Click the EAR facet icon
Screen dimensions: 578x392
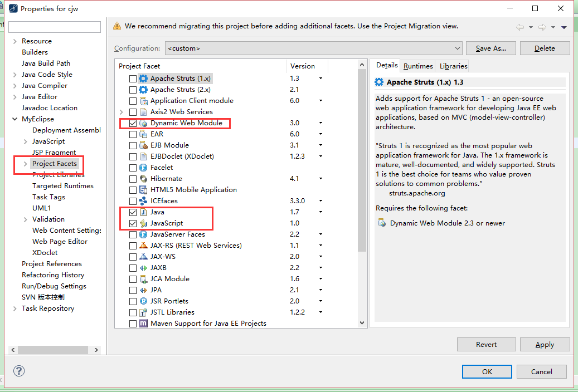coord(143,134)
